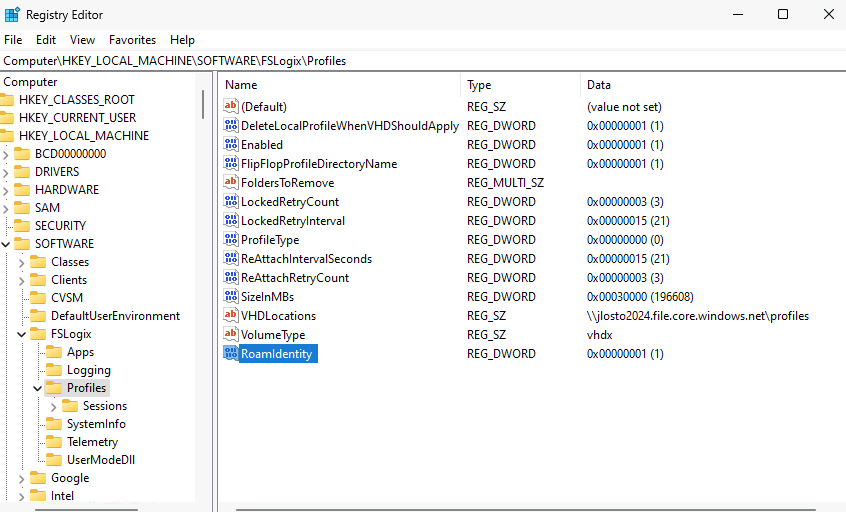The image size is (846, 512).
Task: Click the Registry Editor app icon in title bar
Action: click(12, 15)
